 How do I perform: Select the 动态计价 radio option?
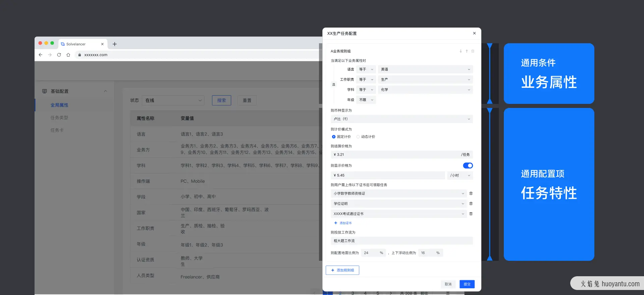tap(358, 137)
